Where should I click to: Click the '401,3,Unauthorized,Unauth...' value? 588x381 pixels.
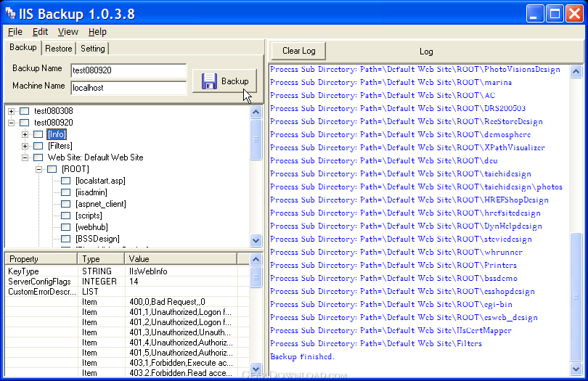[x=179, y=332]
